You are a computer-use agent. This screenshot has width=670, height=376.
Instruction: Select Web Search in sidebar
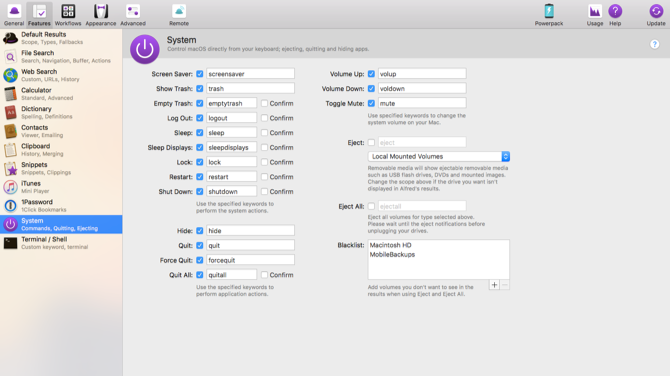61,75
